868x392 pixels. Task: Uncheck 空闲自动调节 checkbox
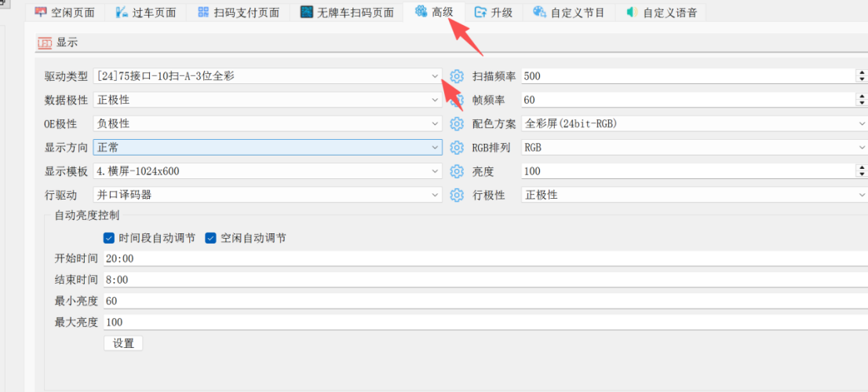[x=210, y=238]
